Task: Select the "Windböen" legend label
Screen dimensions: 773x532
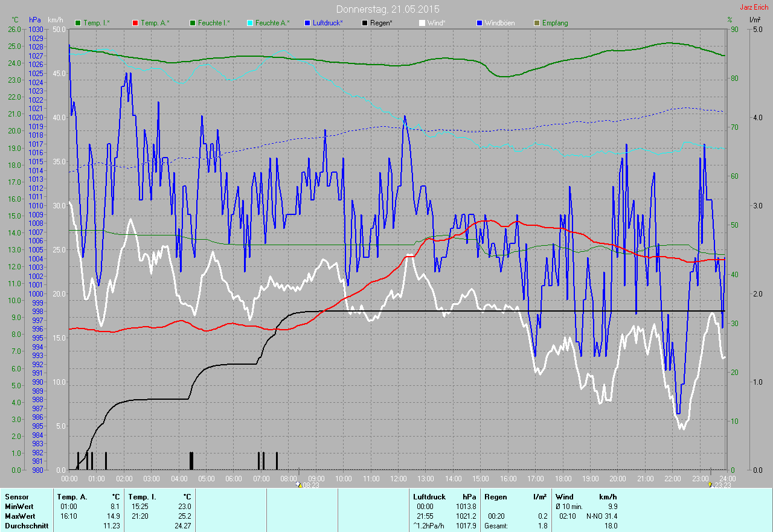Action: 500,23
